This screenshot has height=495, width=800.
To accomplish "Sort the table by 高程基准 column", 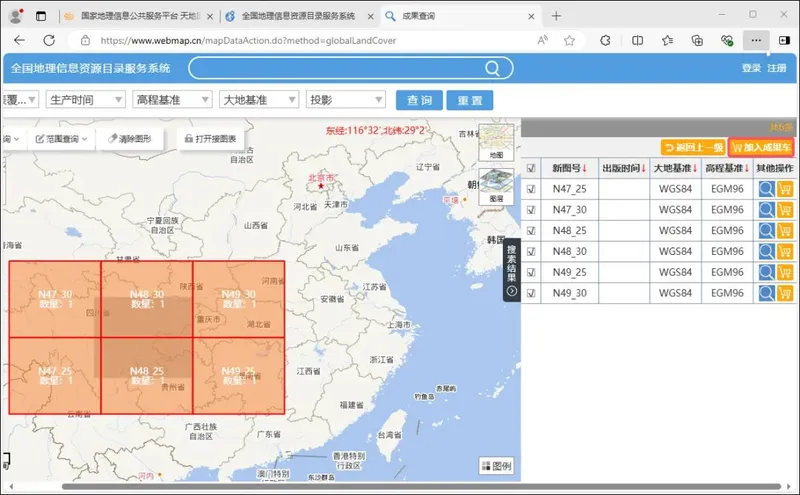I will [x=727, y=168].
